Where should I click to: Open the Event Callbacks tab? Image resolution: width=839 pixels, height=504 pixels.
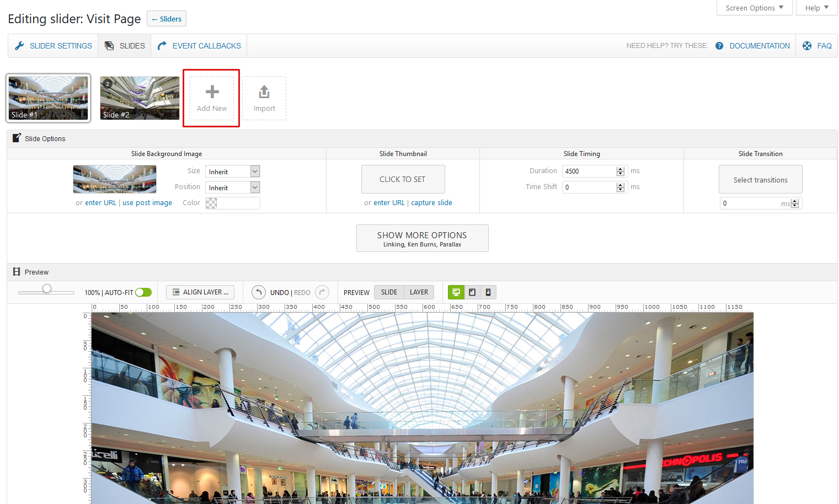coord(200,46)
